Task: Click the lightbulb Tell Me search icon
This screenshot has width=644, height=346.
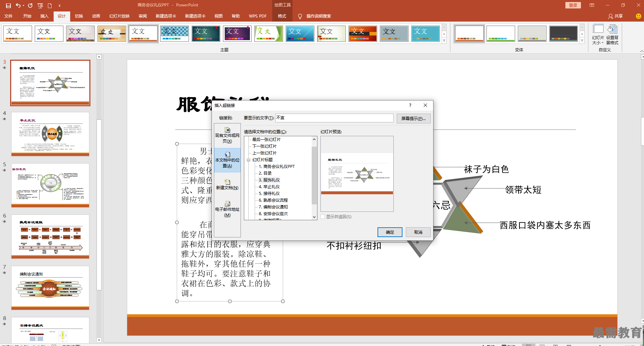Action: [300, 16]
